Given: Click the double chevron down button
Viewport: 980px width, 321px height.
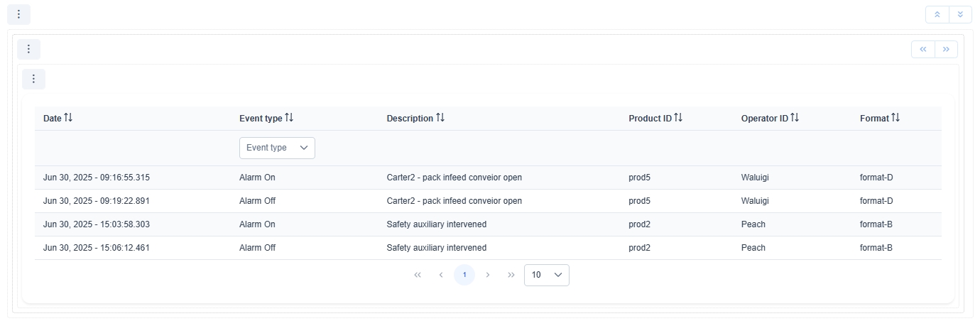Looking at the screenshot, I should pyautogui.click(x=960, y=14).
